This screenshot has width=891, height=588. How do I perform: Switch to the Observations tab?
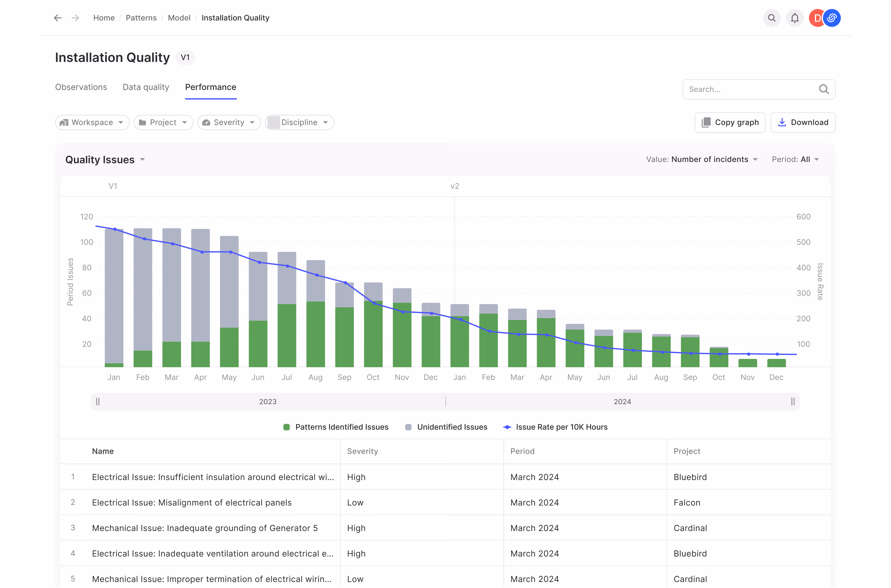[81, 87]
